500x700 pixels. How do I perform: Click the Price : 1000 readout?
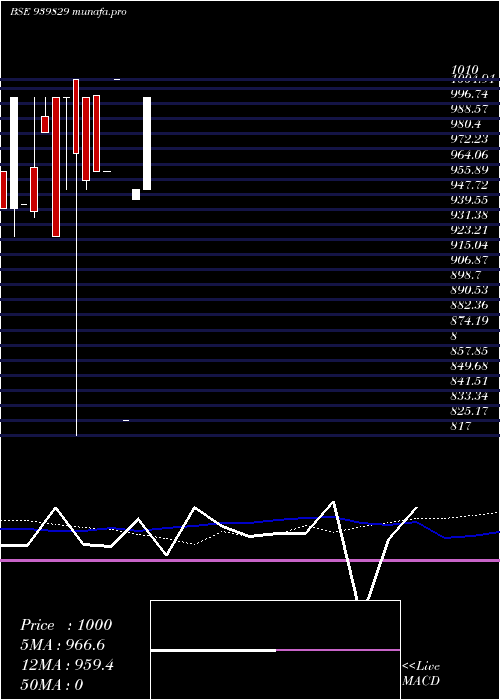(x=66, y=625)
